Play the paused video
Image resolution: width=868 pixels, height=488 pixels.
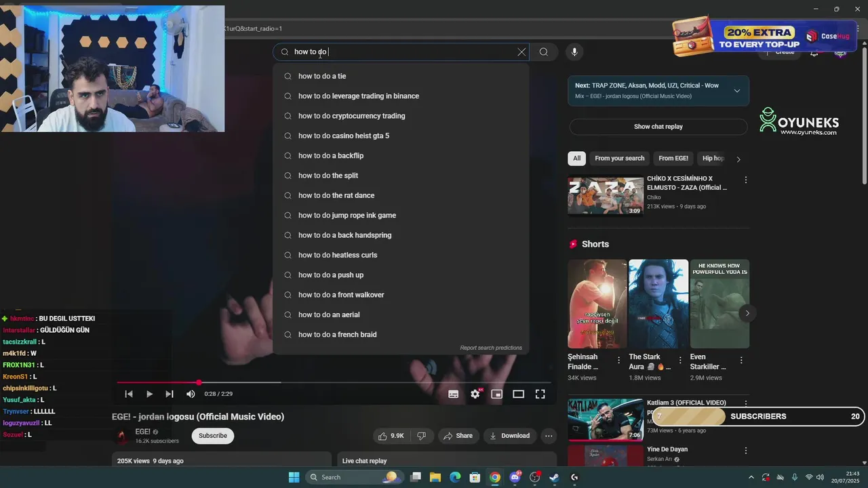pos(149,394)
